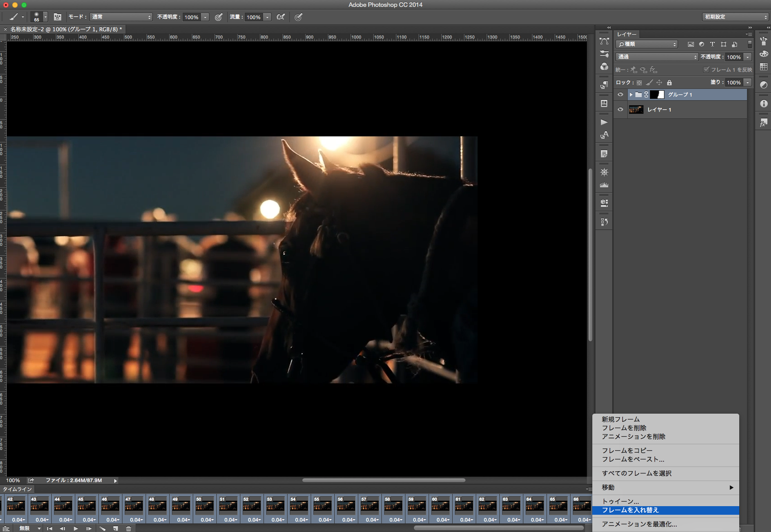Click the グループ 1 layer mask thumbnail
This screenshot has height=532, width=771.
(657, 94)
